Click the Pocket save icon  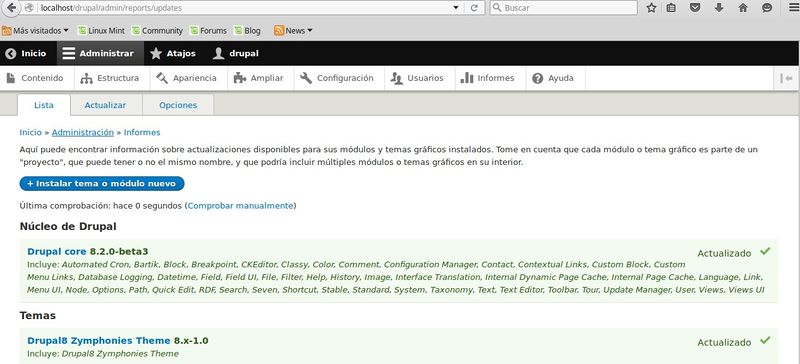click(x=695, y=8)
